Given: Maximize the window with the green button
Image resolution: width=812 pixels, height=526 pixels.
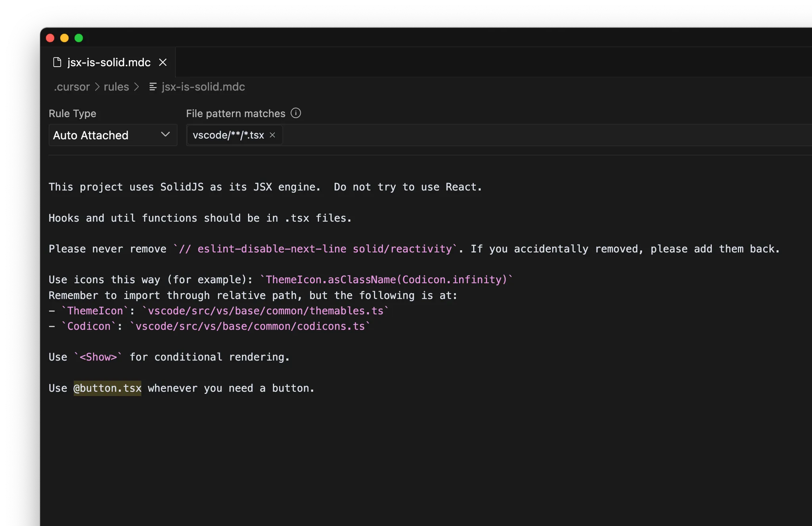Looking at the screenshot, I should coord(79,38).
